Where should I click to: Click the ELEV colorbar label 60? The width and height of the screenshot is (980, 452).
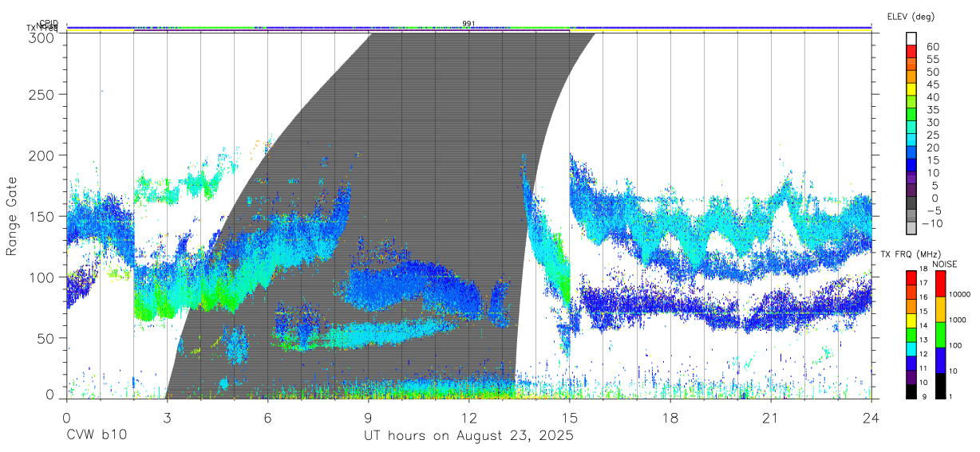click(932, 46)
